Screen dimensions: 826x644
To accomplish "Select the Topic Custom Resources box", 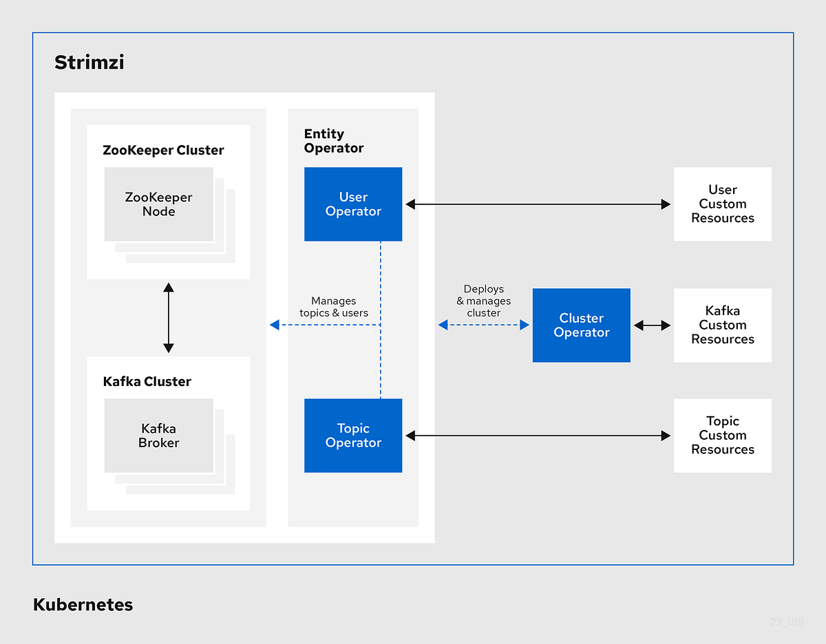I will [723, 435].
